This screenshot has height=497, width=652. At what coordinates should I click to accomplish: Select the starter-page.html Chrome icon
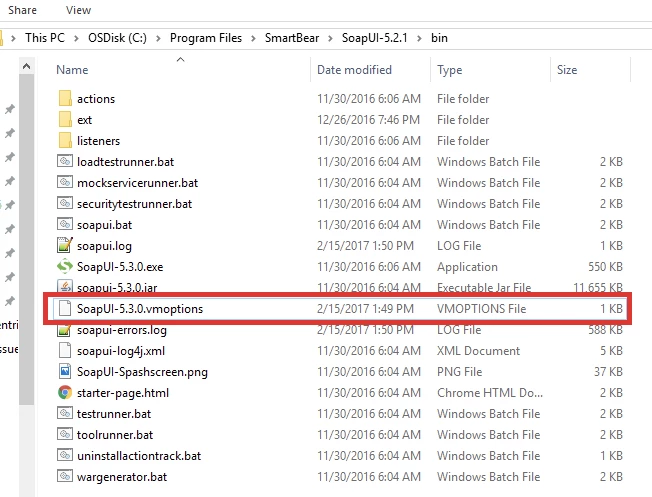click(x=65, y=392)
